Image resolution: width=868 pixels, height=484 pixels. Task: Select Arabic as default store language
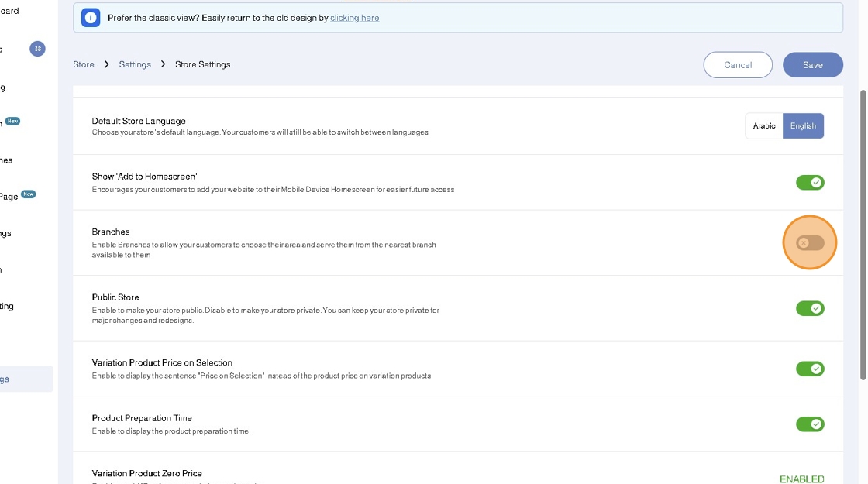point(764,126)
